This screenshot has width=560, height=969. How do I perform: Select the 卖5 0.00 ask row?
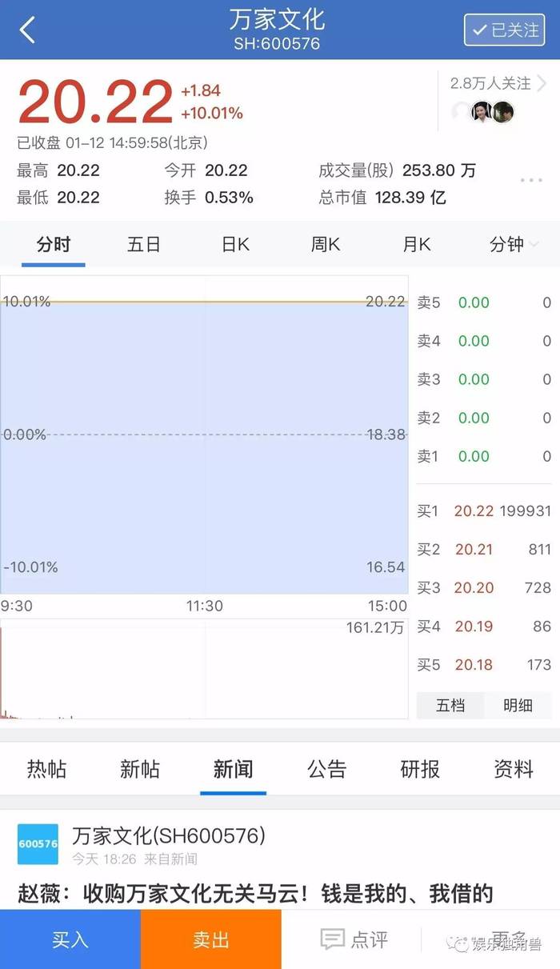(x=484, y=302)
